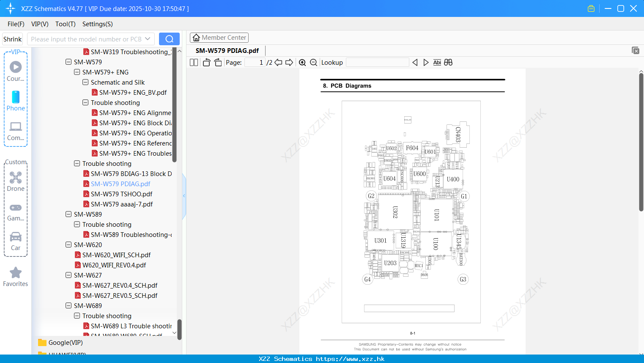Click the file tree vertical scrollbar
This screenshot has width=644, height=363.
pyautogui.click(x=174, y=106)
